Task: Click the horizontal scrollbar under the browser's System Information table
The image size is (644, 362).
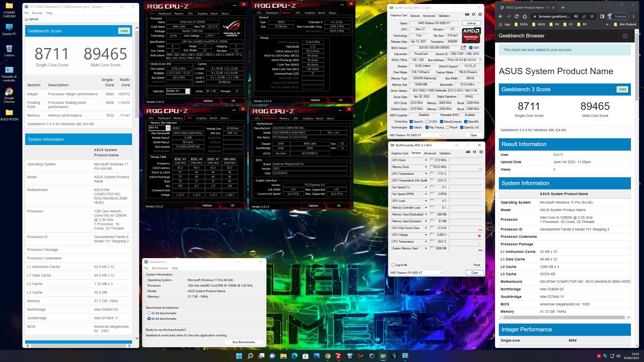Action: click(x=564, y=318)
